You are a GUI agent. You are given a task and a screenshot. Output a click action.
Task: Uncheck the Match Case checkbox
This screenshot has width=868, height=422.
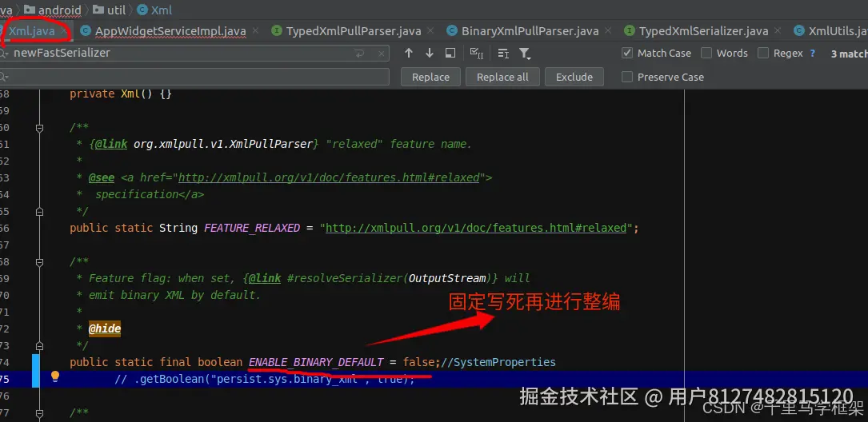627,53
